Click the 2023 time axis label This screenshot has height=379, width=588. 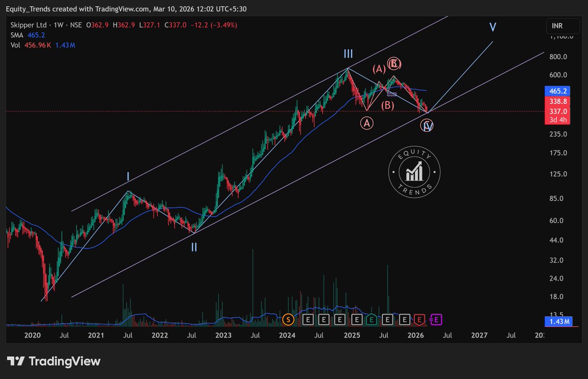223,335
